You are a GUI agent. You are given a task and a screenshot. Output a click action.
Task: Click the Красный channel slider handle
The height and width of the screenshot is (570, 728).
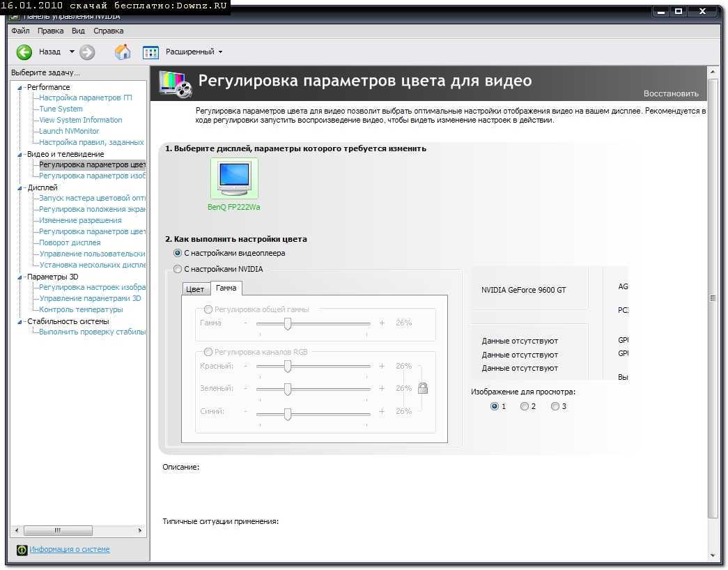pyautogui.click(x=288, y=367)
